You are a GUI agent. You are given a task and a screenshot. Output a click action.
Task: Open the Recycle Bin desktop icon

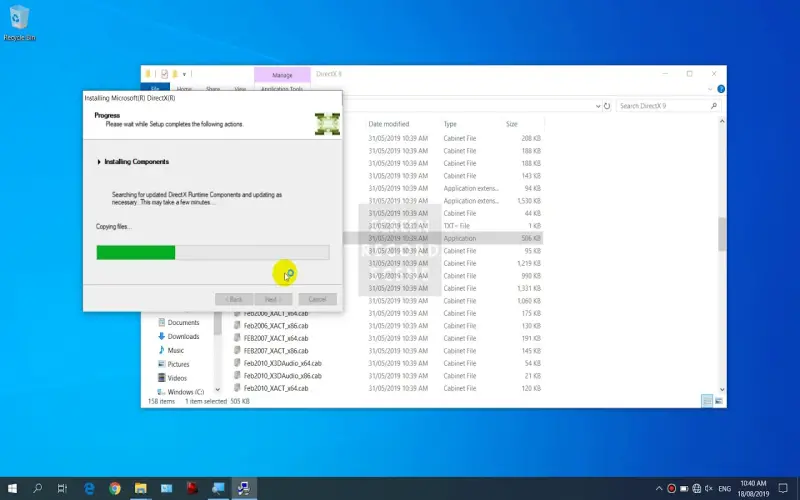pos(19,23)
